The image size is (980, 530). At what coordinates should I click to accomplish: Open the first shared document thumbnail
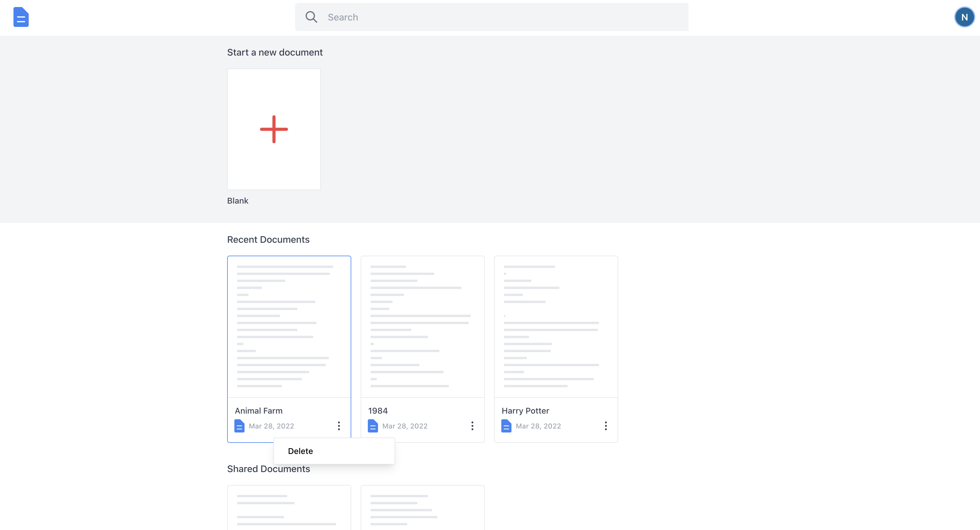[289, 507]
